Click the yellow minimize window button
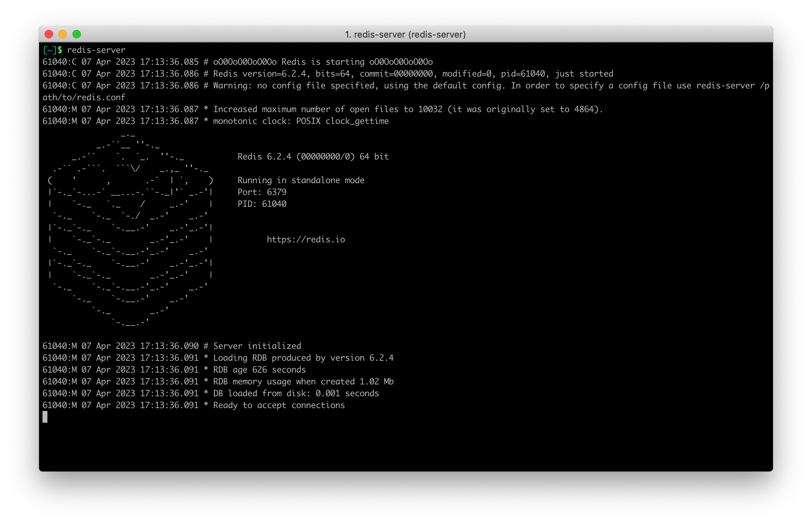 [63, 34]
